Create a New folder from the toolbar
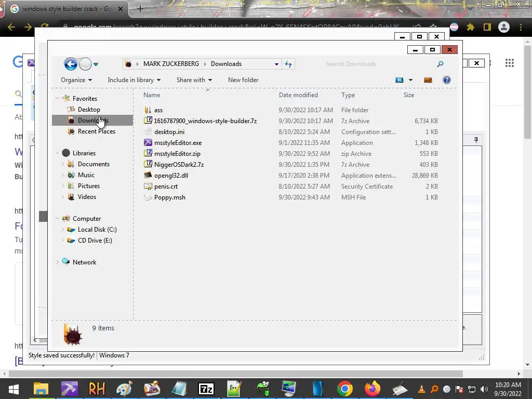This screenshot has width=532, height=399. [x=243, y=80]
